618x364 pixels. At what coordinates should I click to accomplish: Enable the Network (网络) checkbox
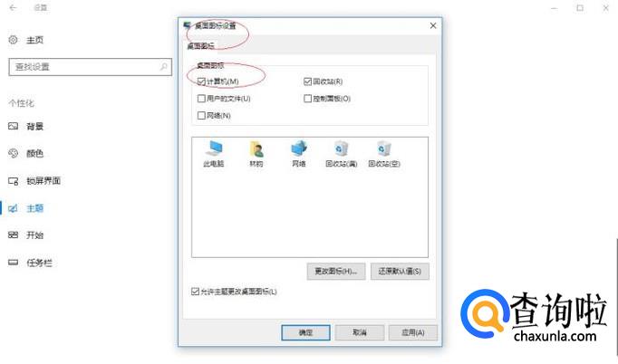201,115
